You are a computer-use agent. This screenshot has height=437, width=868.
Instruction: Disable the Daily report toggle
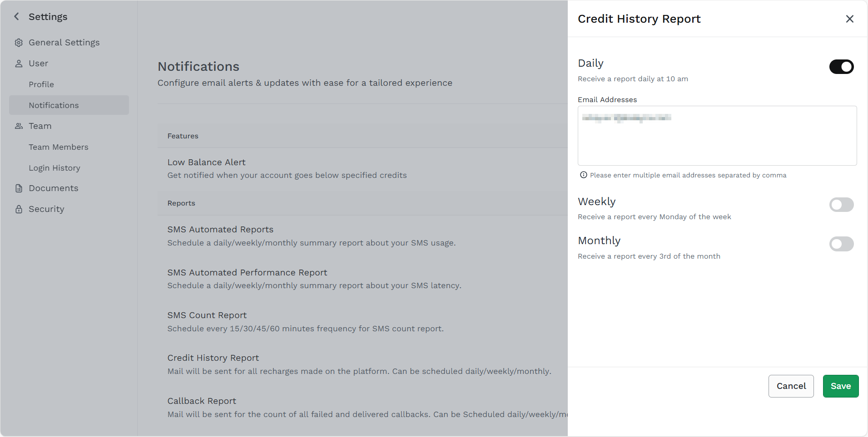[841, 67]
